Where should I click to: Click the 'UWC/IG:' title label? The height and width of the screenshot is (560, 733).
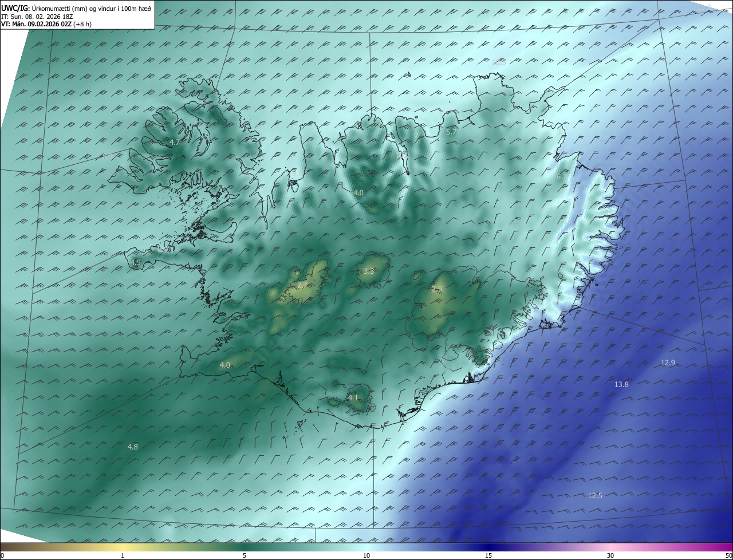[15, 8]
